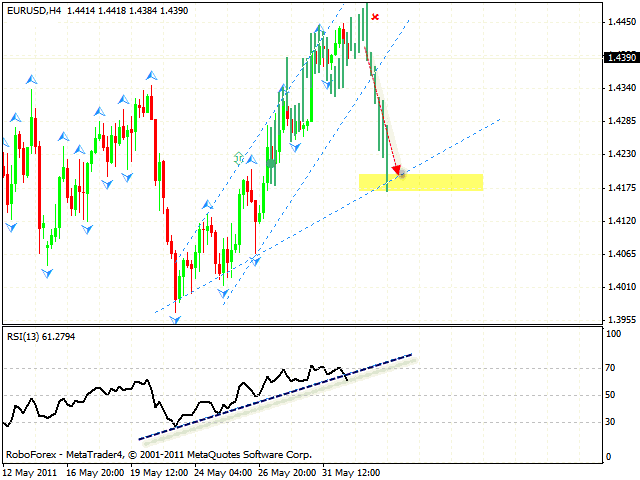The height and width of the screenshot is (480, 640).
Task: Select the up fractal arrow near the 1.4450 high
Action: coord(320,29)
